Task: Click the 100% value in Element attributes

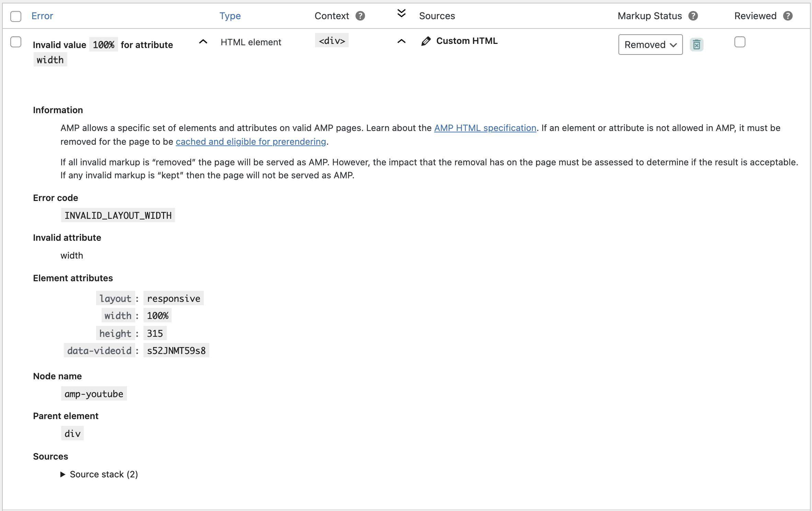Action: (x=158, y=316)
